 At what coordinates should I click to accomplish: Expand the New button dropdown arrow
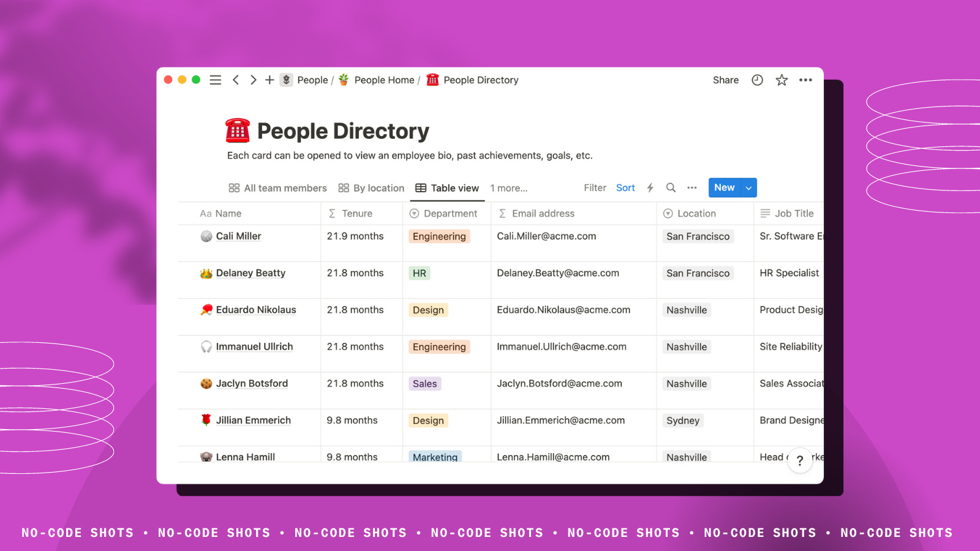click(748, 188)
